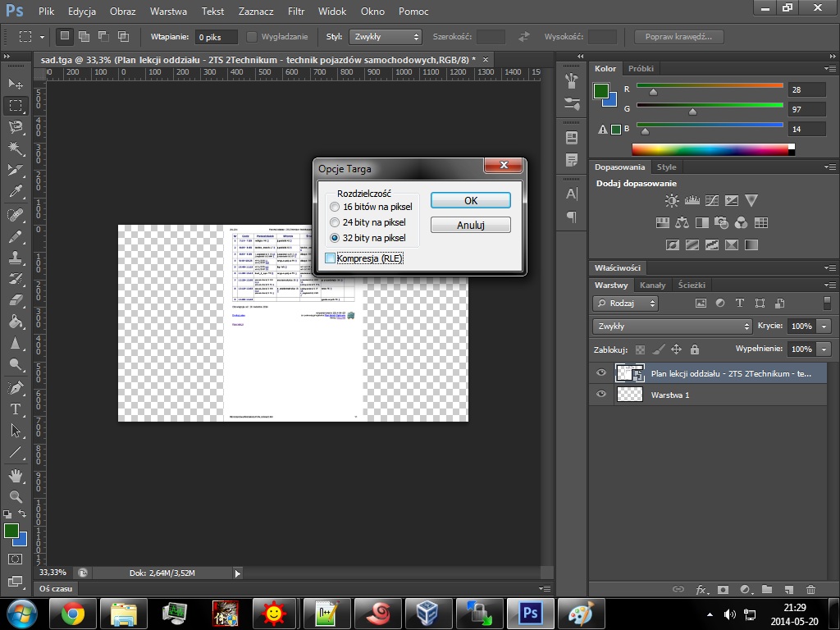The width and height of the screenshot is (840, 630).
Task: Open the layer blend mode Zwykły dropdown
Action: point(673,326)
